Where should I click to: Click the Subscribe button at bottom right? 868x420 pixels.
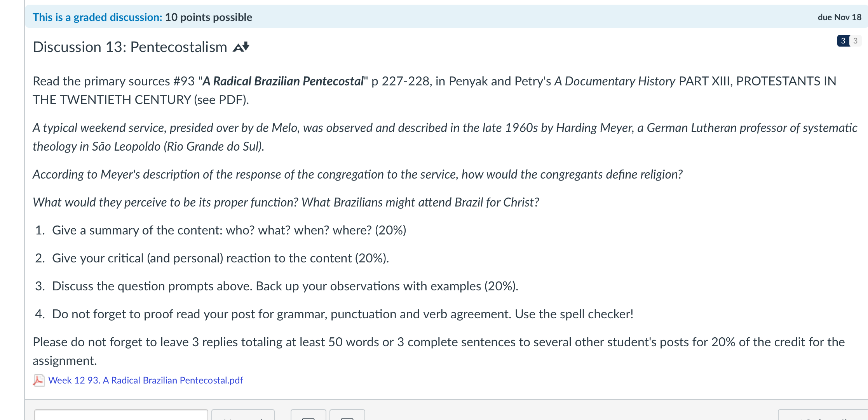823,415
